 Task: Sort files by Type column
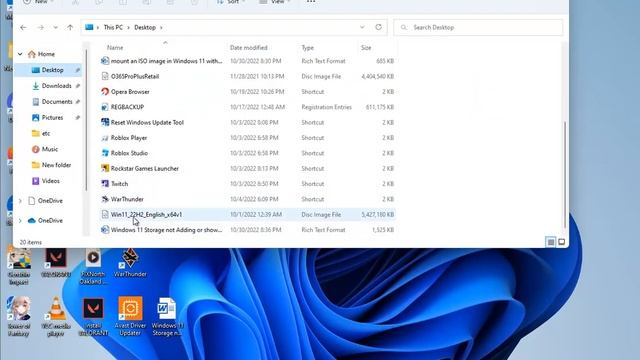tap(308, 48)
